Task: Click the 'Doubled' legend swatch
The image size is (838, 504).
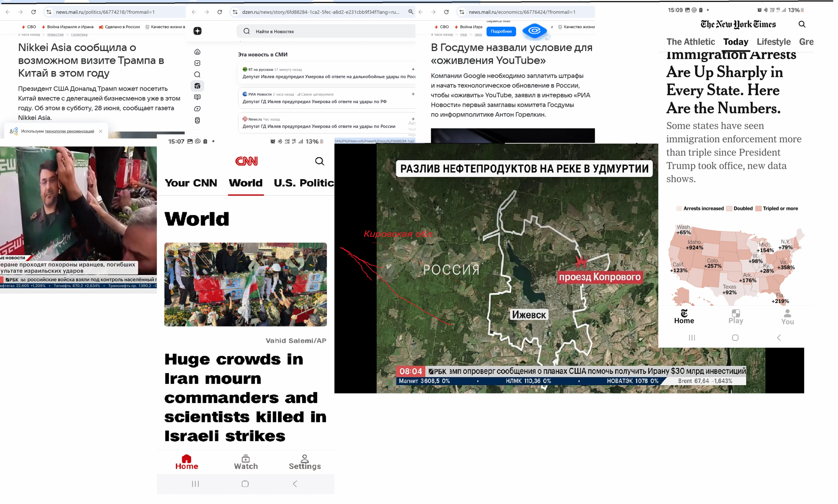Action: (729, 209)
